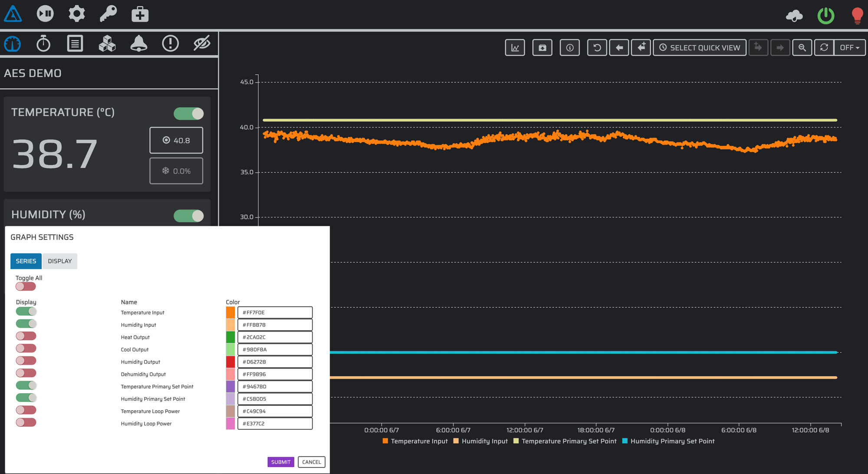Screen dimensions: 868x474
Task: Open SELECT QUICK VIEW dropdown
Action: [700, 47]
